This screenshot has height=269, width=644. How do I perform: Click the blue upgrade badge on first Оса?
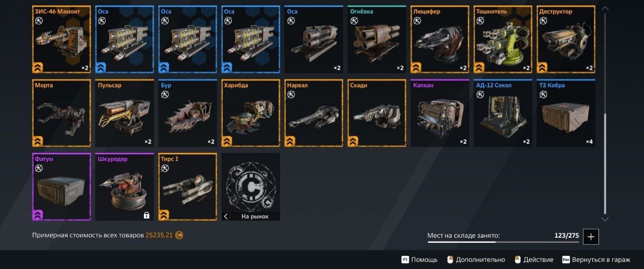click(101, 67)
